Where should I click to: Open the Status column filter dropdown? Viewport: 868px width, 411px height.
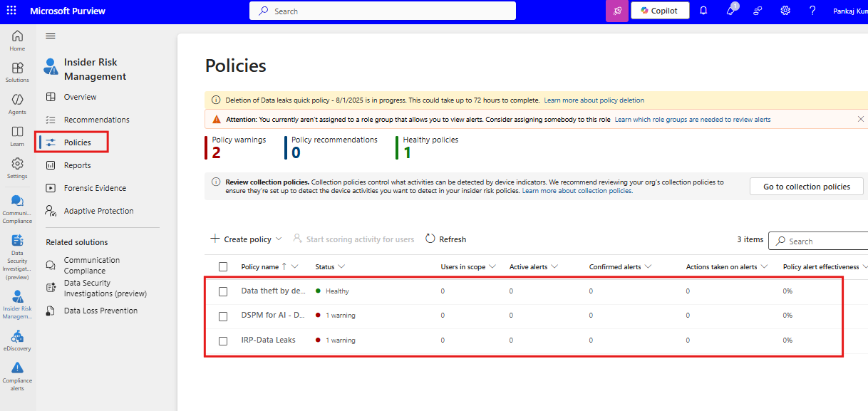tap(341, 266)
